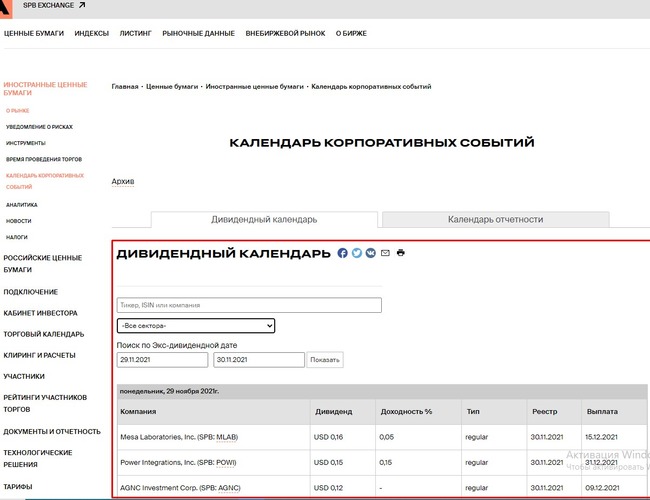Open SPB Exchange external link arrow
This screenshot has height=500, width=650.
coord(82,5)
